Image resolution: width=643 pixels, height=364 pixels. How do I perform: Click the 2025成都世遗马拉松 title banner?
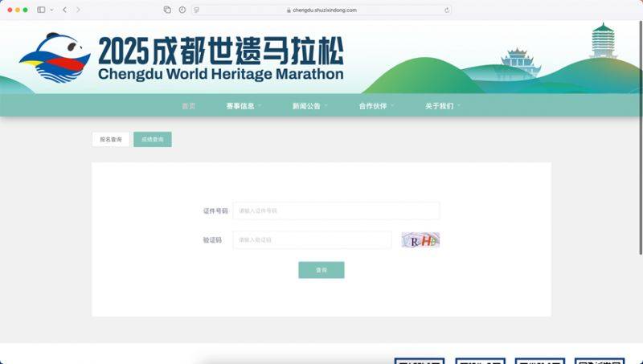click(x=221, y=51)
